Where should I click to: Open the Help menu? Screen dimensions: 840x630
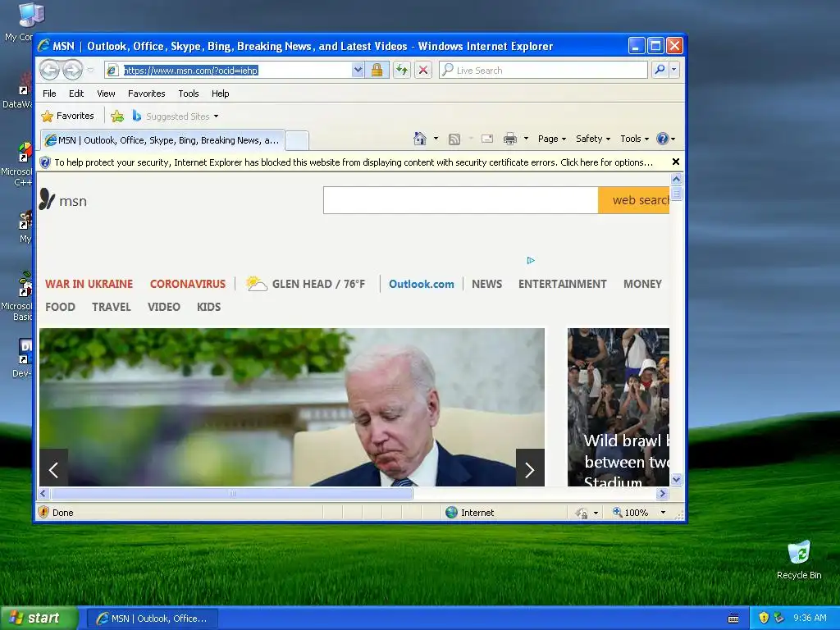click(220, 94)
